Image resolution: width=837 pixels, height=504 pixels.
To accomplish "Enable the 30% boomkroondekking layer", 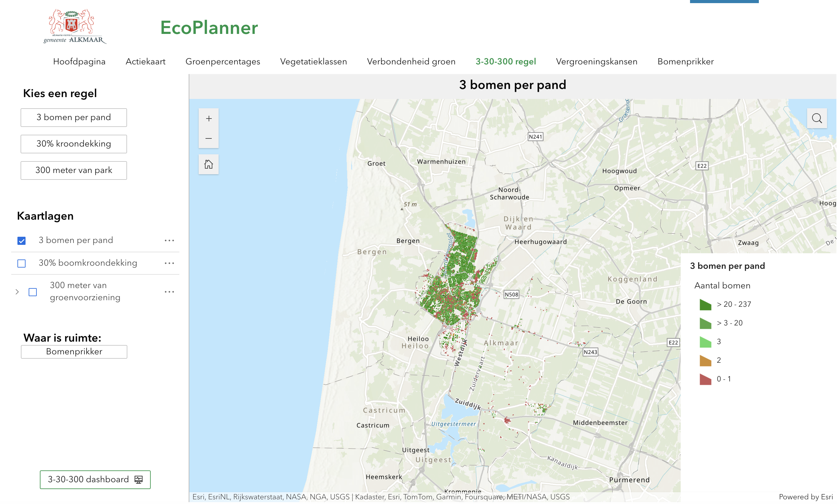I will point(21,263).
